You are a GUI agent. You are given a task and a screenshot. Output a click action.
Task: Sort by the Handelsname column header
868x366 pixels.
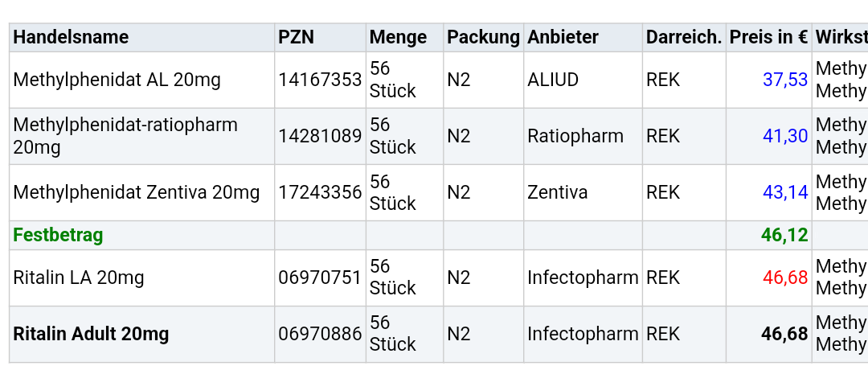click(x=71, y=37)
